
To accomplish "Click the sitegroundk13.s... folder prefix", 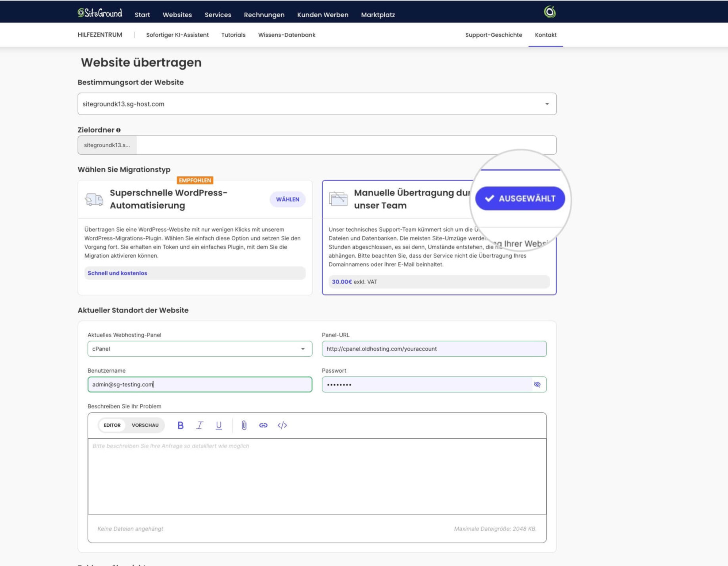I will point(107,145).
